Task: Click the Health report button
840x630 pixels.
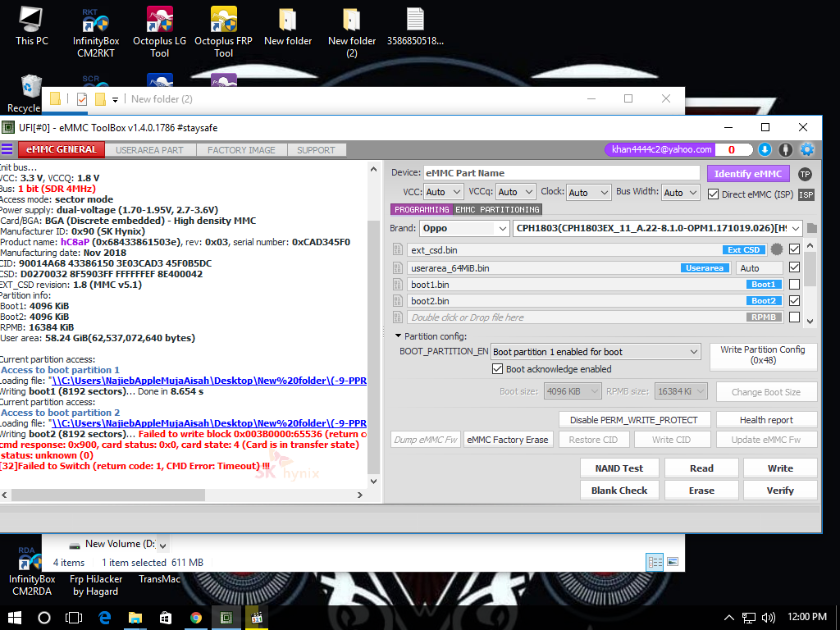Action: pos(766,420)
